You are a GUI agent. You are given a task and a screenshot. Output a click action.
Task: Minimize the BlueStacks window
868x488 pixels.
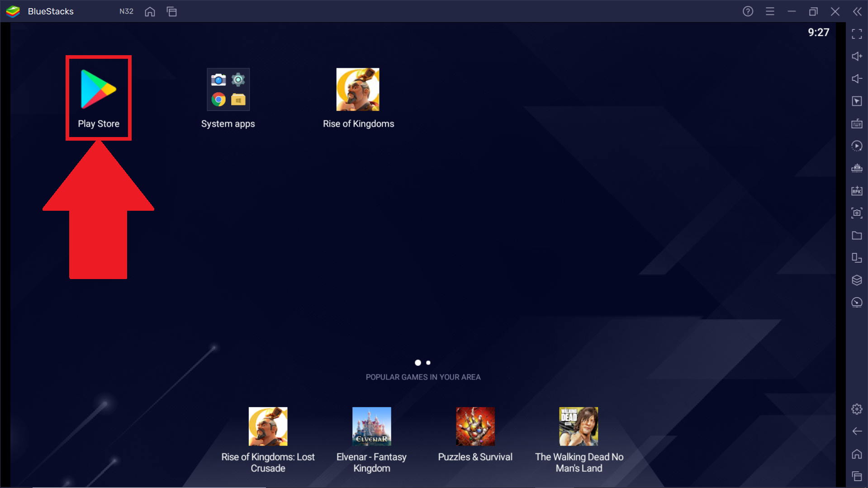coord(792,11)
